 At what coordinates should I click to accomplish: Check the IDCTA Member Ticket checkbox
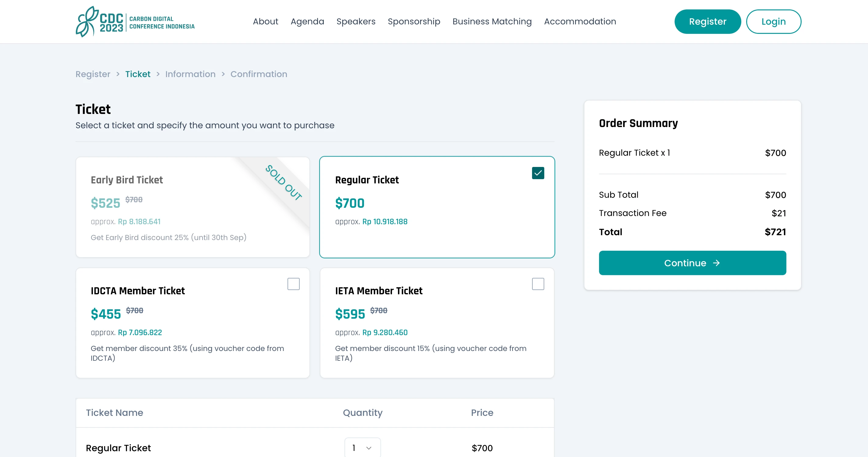pyautogui.click(x=293, y=284)
